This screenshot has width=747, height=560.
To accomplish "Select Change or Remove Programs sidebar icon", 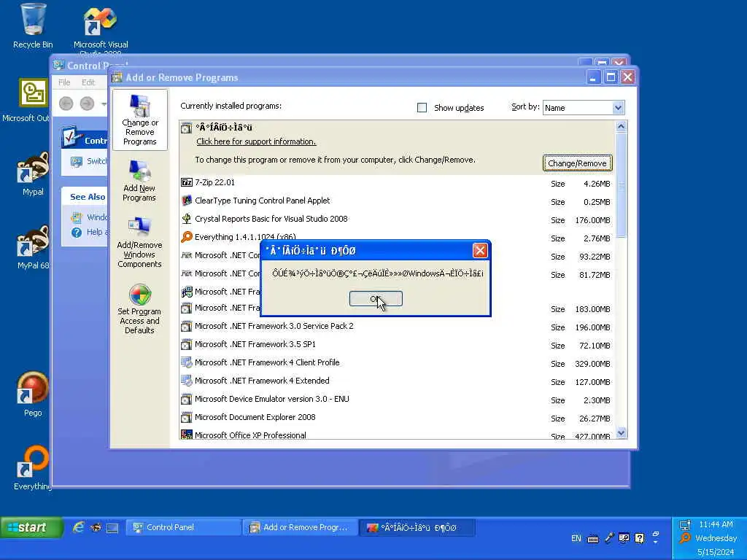I will tap(139, 120).
